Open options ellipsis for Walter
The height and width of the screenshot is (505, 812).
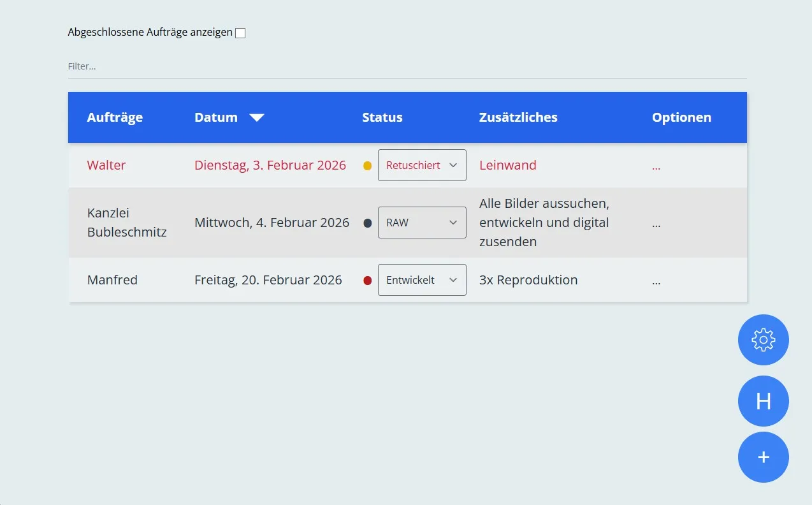pyautogui.click(x=656, y=166)
